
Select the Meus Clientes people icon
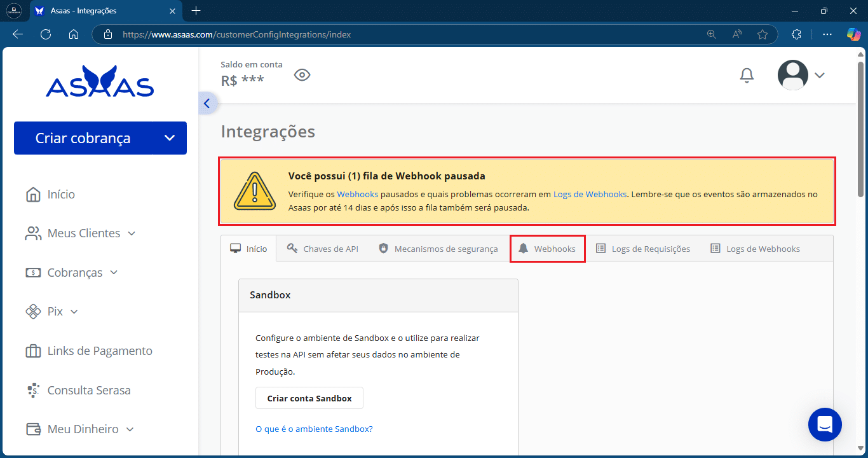point(32,233)
